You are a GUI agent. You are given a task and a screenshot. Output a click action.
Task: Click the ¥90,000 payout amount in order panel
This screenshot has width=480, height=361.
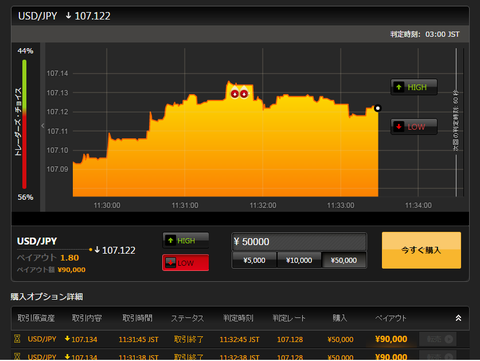[71, 270]
